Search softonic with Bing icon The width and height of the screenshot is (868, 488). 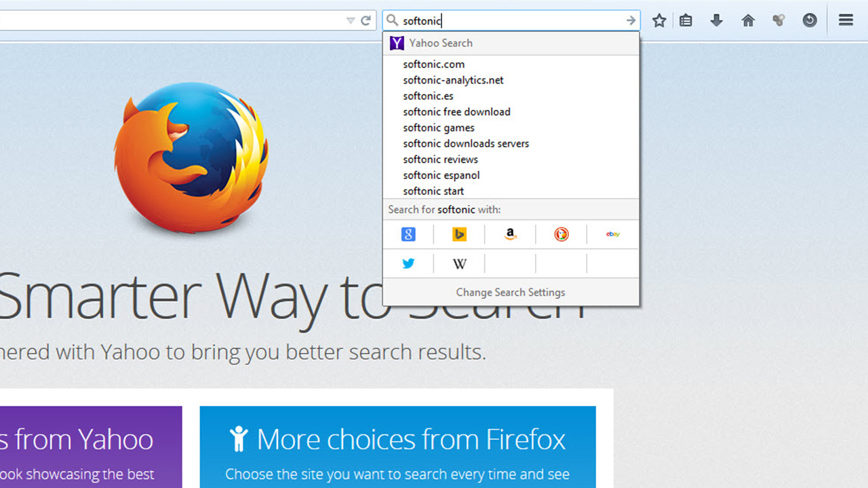(459, 234)
